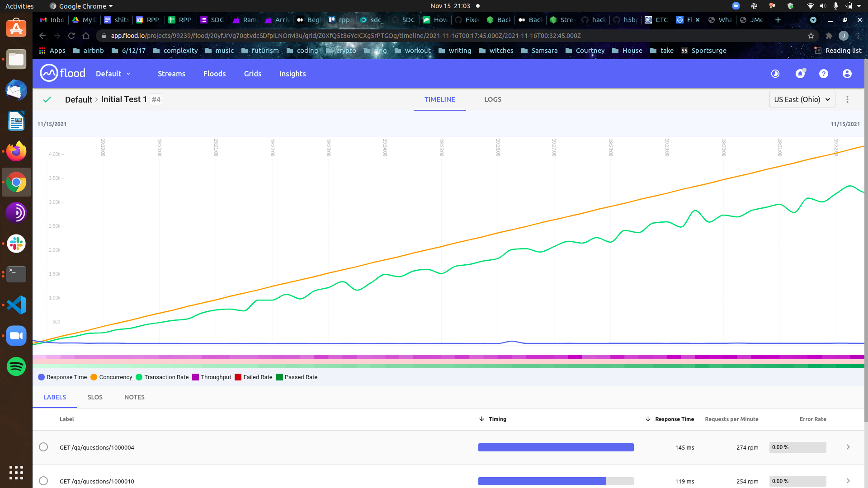This screenshot has width=868, height=488.
Task: Open the Default project dropdown in header
Action: coord(113,74)
